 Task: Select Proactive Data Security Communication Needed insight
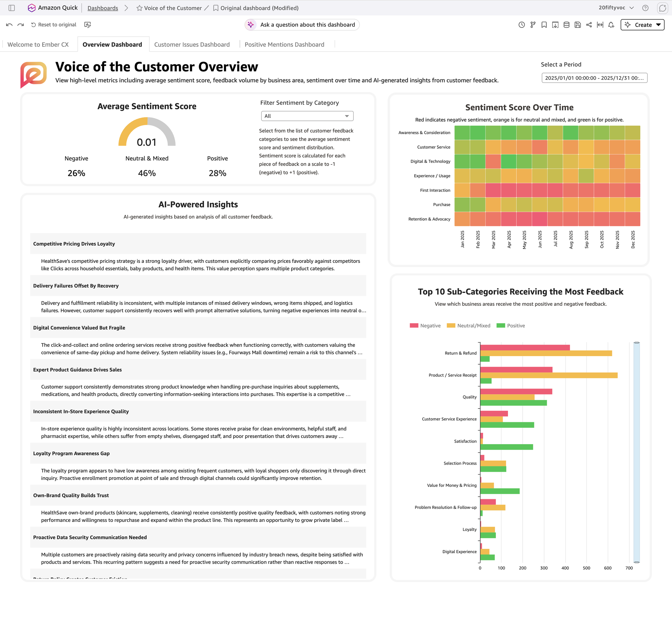[x=198, y=537]
